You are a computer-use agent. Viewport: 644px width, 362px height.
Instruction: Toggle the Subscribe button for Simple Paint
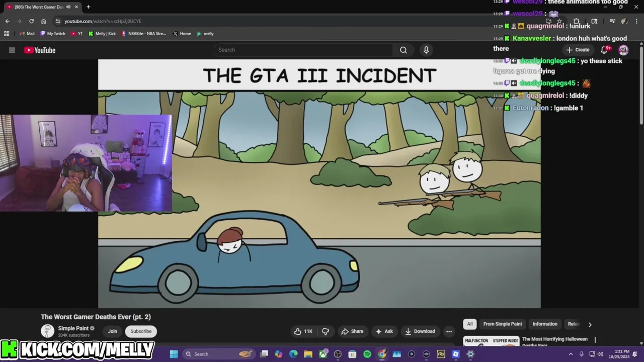141,331
